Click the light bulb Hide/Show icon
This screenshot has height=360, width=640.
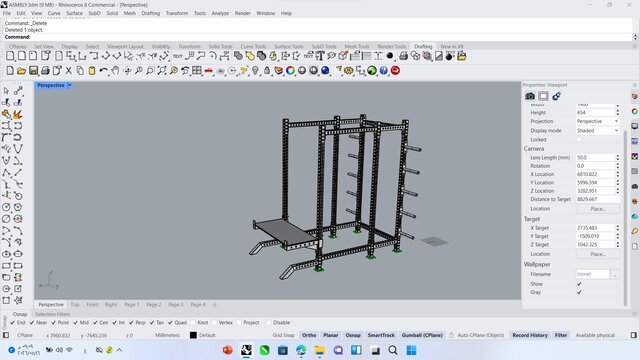pyautogui.click(x=255, y=71)
